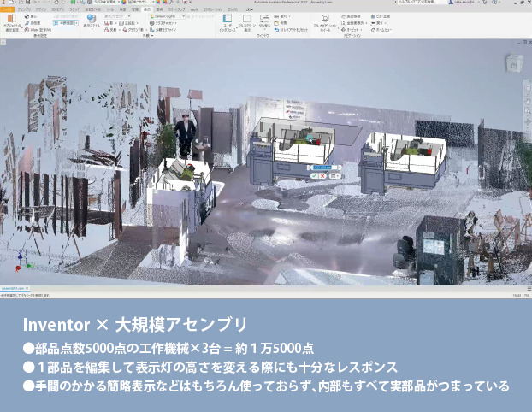This screenshot has width=532, height=412.
Task: Expand Orbit dropdown arrow
Action: tap(361, 30)
